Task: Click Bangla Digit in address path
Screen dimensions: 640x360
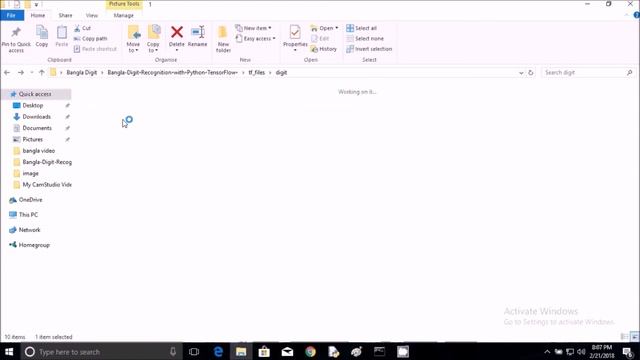Action: (x=82, y=73)
